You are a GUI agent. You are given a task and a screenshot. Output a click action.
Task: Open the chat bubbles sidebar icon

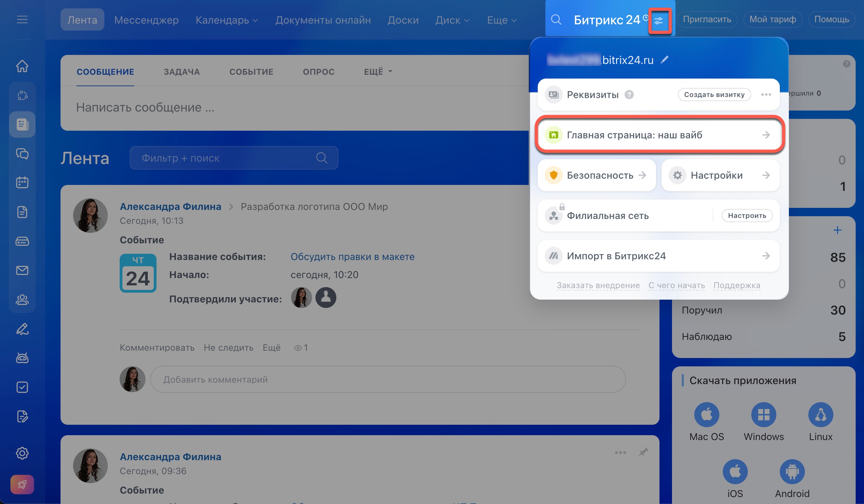click(x=22, y=154)
